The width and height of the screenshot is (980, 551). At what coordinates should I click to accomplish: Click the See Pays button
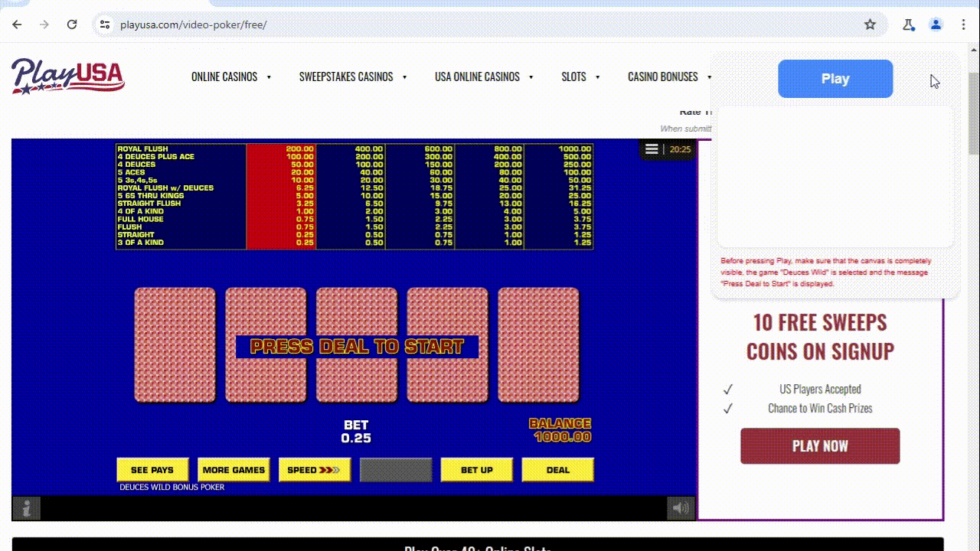click(x=152, y=470)
